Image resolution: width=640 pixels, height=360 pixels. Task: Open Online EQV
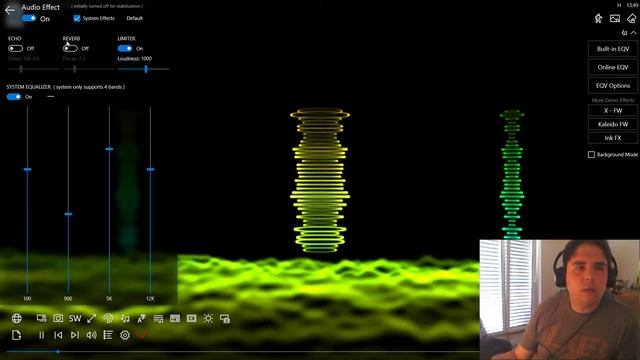pos(613,67)
